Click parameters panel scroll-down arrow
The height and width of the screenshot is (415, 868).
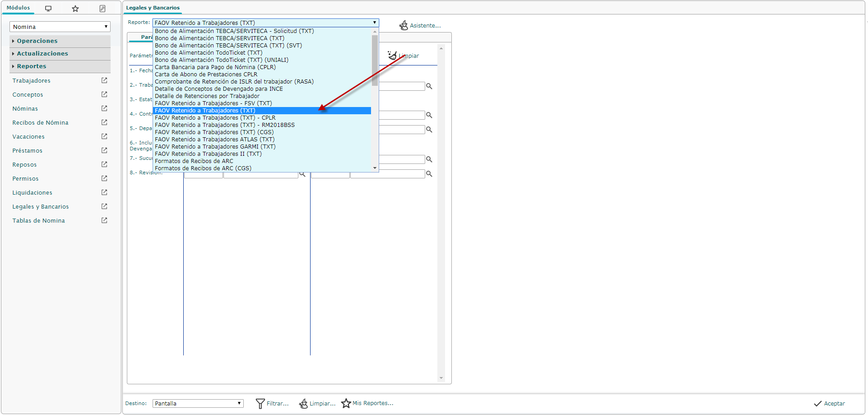tap(441, 378)
